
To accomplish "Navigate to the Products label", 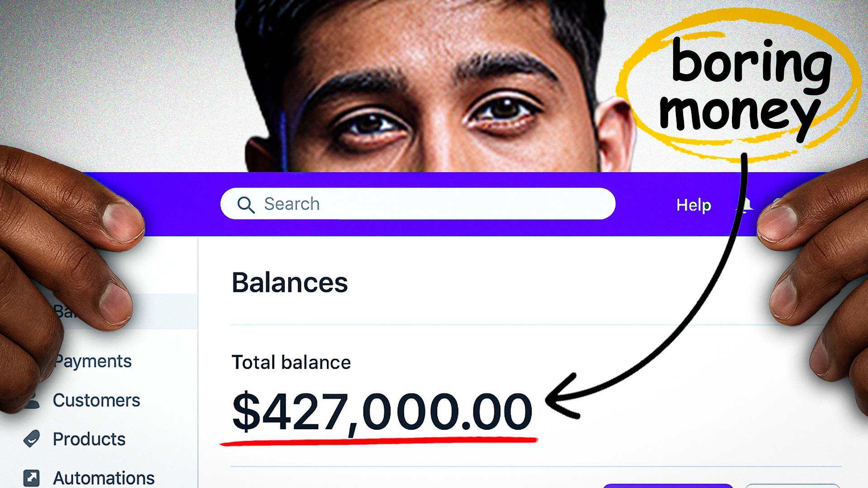I will coord(89,439).
